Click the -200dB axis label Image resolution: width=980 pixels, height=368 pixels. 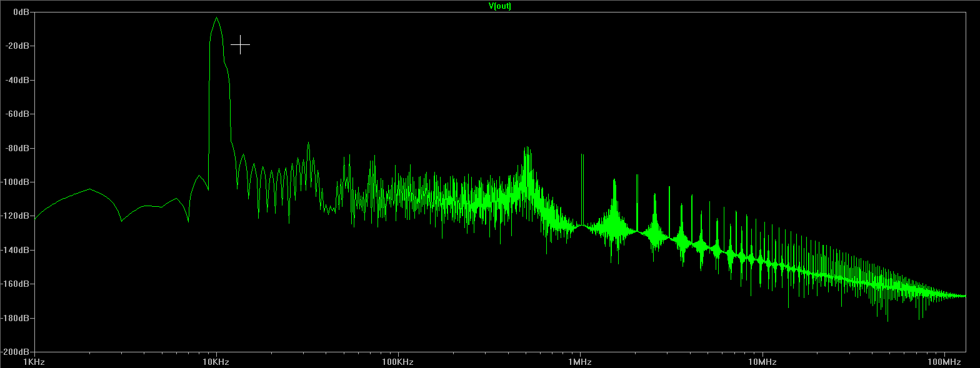(16, 352)
